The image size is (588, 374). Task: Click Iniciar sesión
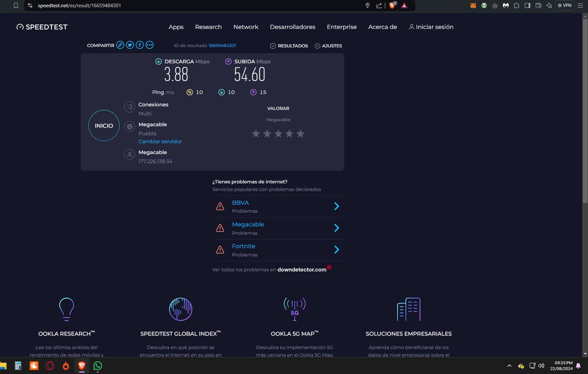tap(431, 27)
